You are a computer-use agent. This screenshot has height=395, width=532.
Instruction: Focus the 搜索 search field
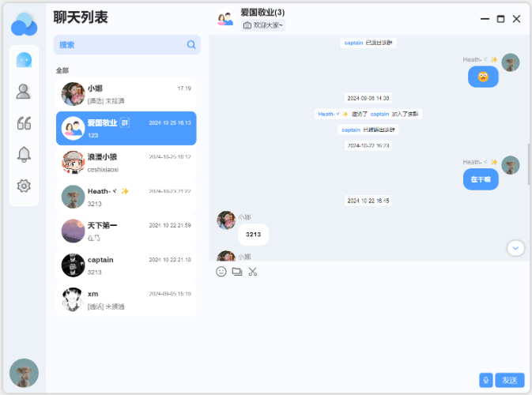127,45
